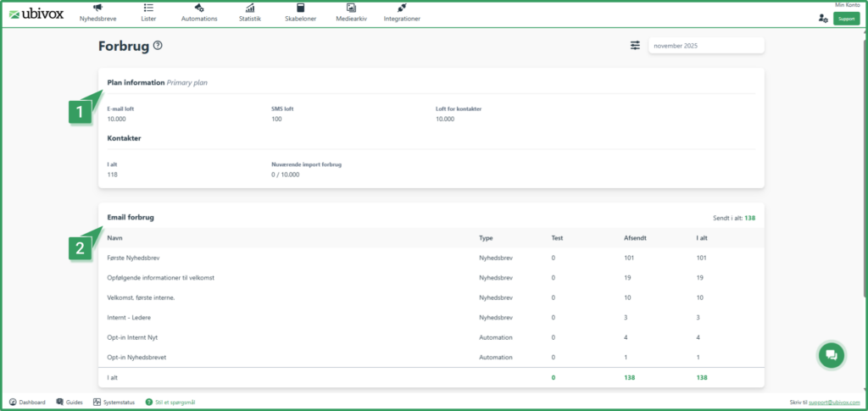Click the Afsendt column header

coord(634,238)
